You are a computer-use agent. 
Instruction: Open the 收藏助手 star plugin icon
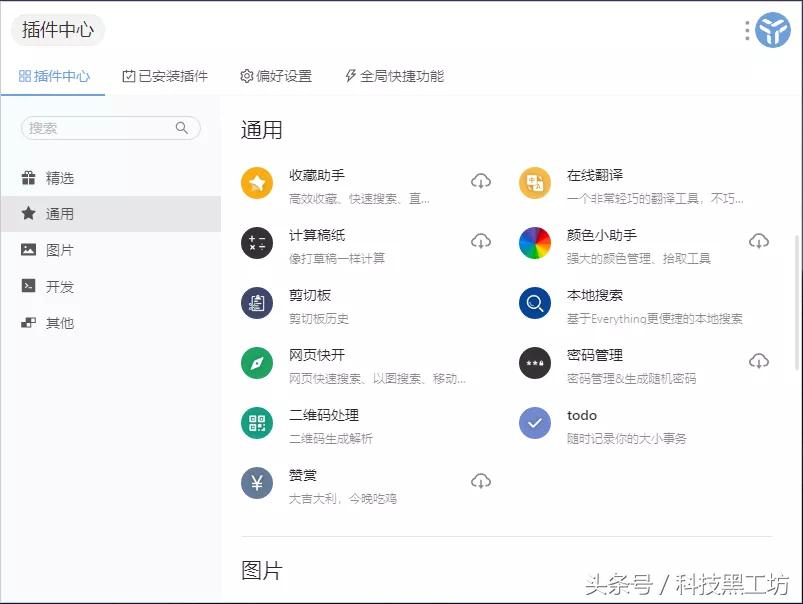pos(257,181)
